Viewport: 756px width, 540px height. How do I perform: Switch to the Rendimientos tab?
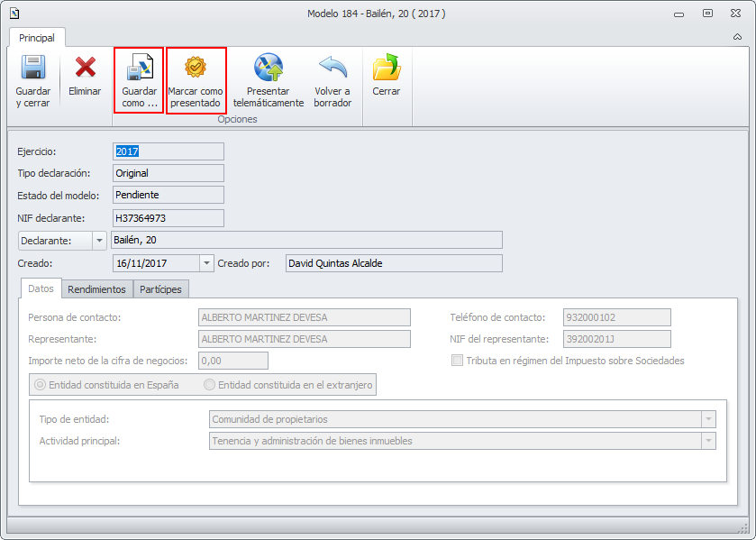coord(97,289)
